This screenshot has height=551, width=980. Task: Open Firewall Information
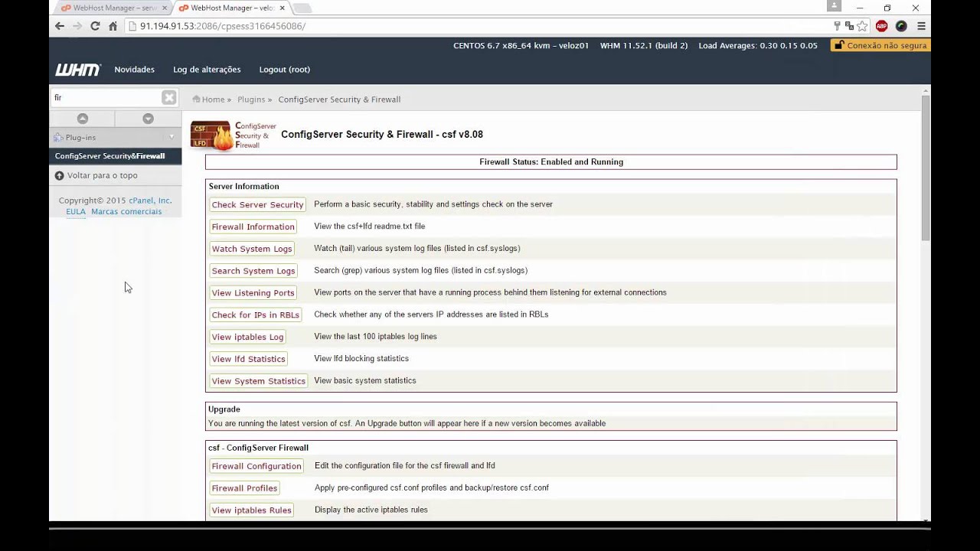pyautogui.click(x=253, y=227)
